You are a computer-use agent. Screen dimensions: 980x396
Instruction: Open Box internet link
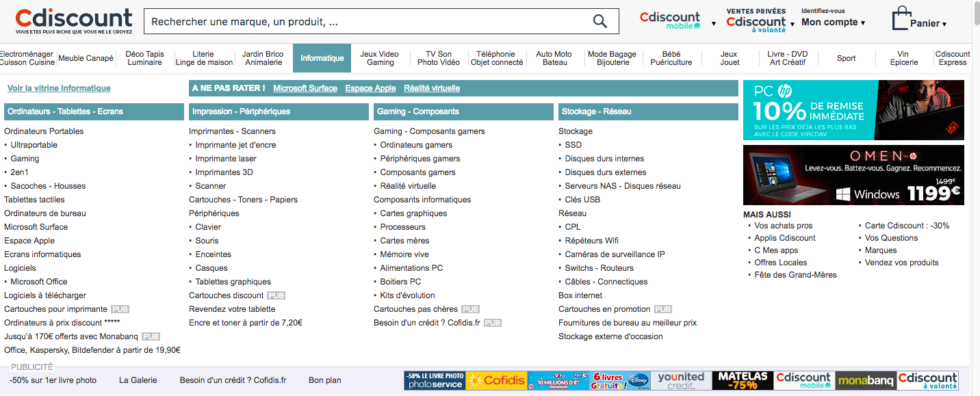(x=580, y=295)
